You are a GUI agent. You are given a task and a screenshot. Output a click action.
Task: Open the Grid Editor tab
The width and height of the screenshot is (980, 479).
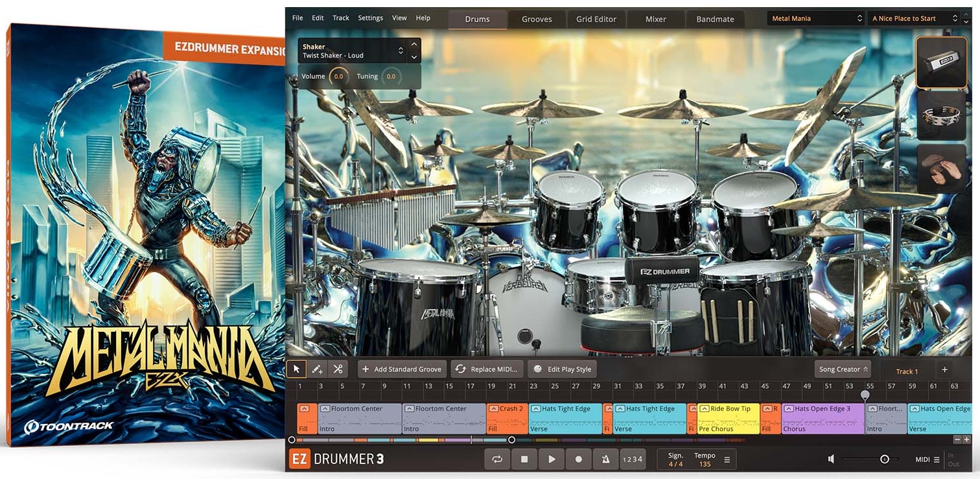click(596, 19)
